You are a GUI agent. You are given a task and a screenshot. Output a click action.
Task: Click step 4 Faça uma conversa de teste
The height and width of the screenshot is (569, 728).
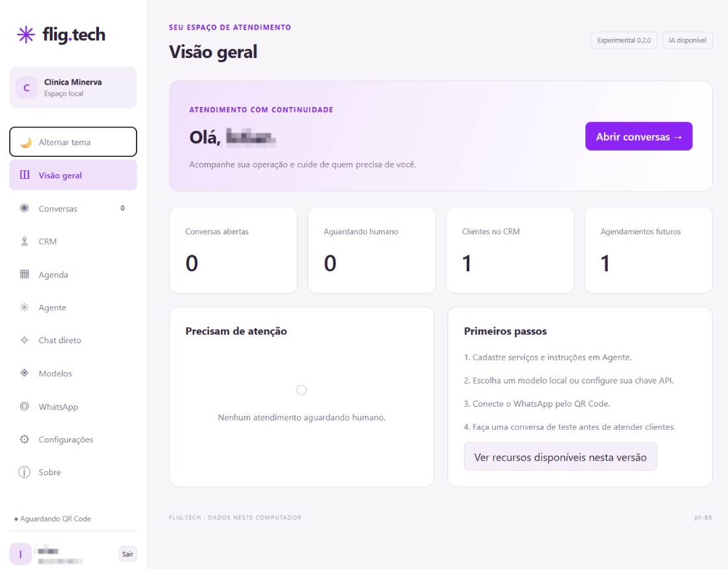tap(569, 427)
